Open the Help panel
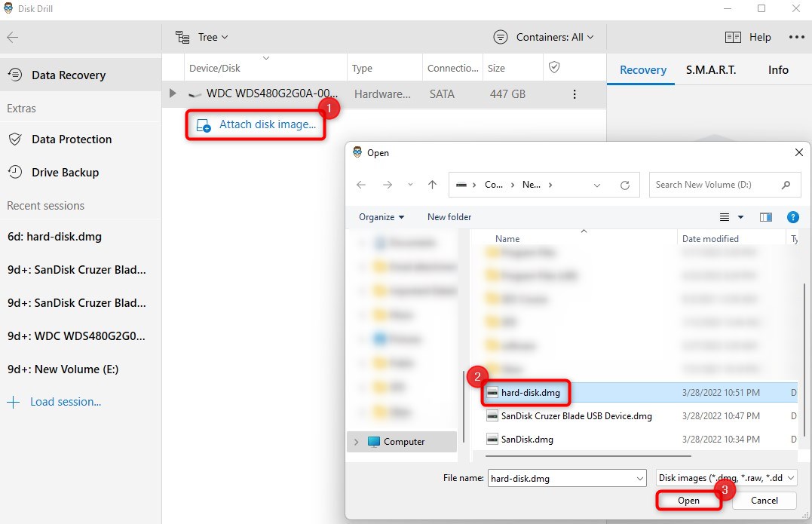 tap(748, 37)
